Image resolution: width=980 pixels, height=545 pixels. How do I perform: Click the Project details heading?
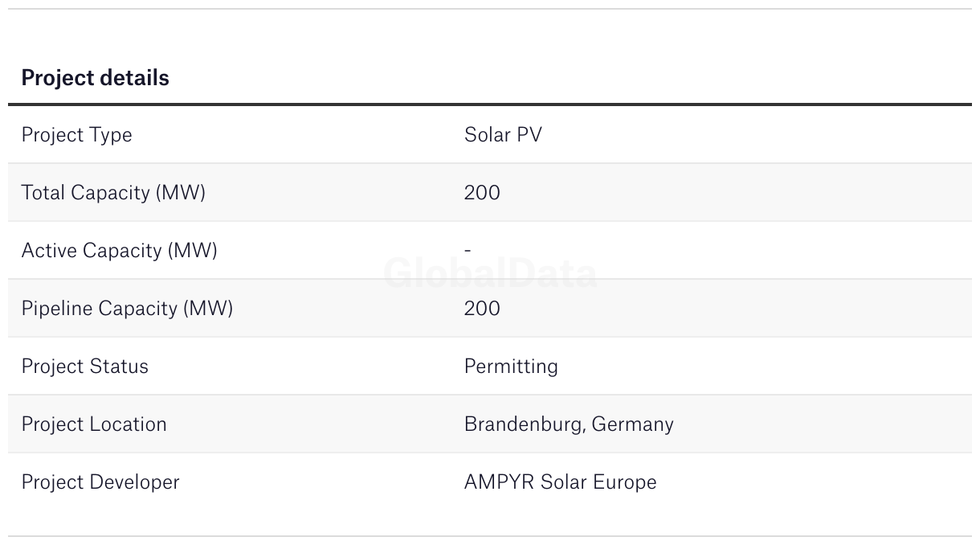pos(95,78)
